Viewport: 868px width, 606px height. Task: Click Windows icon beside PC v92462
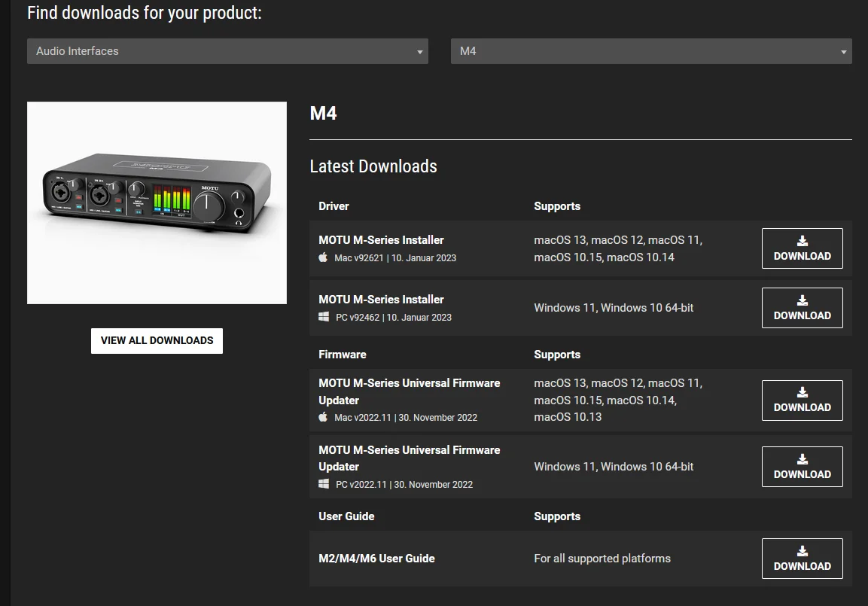tap(324, 317)
